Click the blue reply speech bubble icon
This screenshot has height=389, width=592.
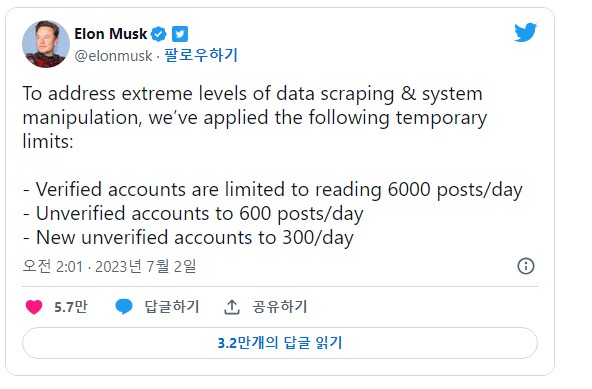124,306
